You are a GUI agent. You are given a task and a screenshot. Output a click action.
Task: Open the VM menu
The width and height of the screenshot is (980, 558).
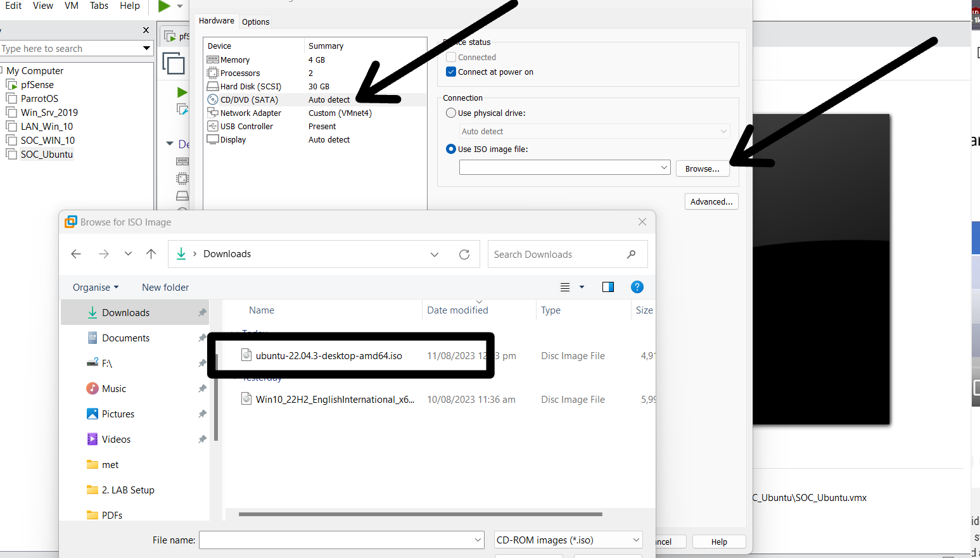point(72,6)
